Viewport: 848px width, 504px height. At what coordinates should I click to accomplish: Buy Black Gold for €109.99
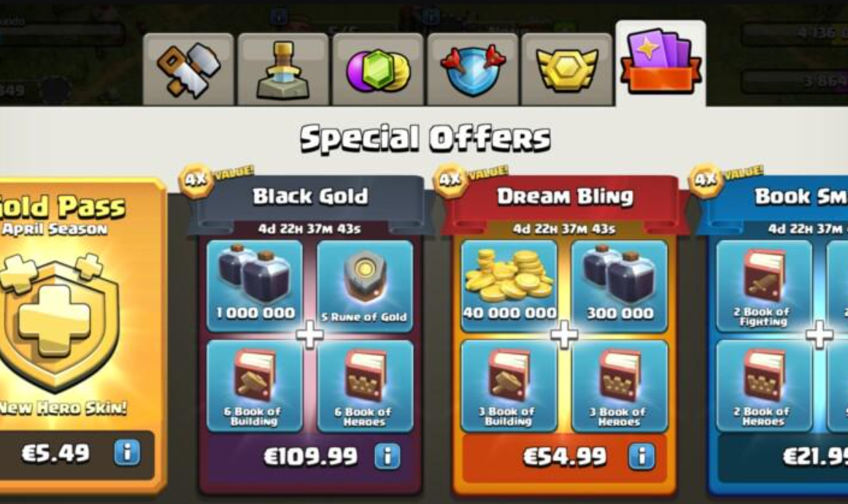[310, 457]
